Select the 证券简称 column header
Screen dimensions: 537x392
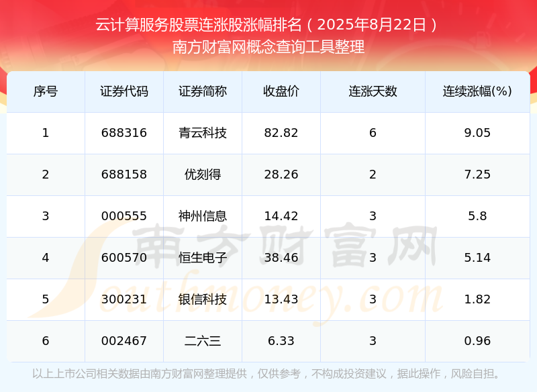pos(203,91)
